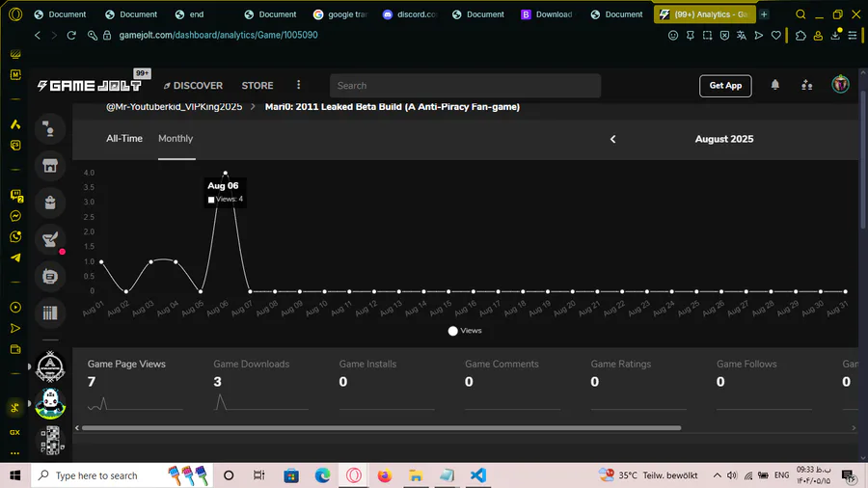
Task: Open the panda community avatar
Action: [x=50, y=403]
